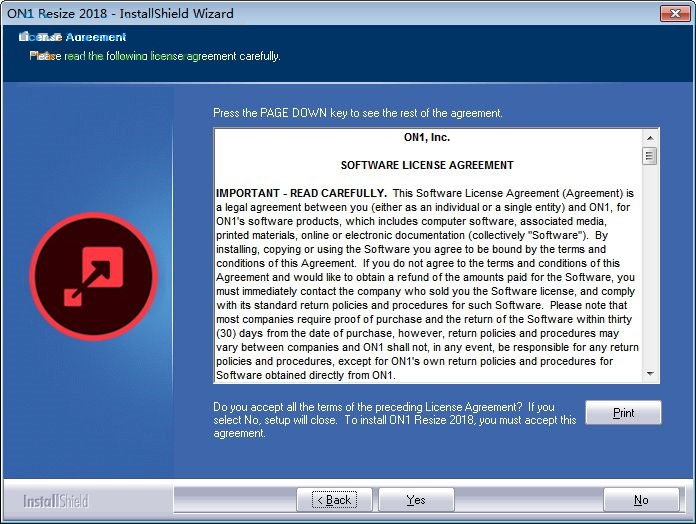Click 'IMPORTANT - READ CAREFULLY.' text
This screenshot has height=524, width=696.
pyautogui.click(x=301, y=193)
